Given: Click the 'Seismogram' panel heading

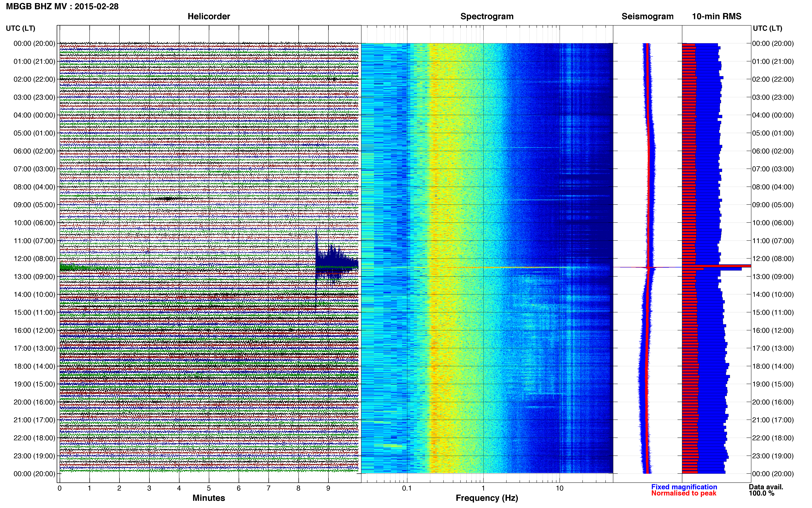Looking at the screenshot, I should click(x=648, y=16).
